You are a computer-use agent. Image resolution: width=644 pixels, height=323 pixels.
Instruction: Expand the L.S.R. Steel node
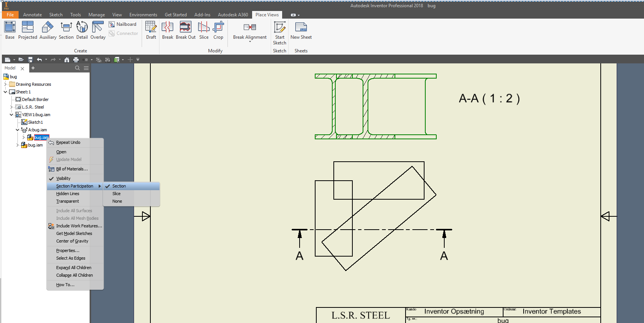click(x=11, y=107)
